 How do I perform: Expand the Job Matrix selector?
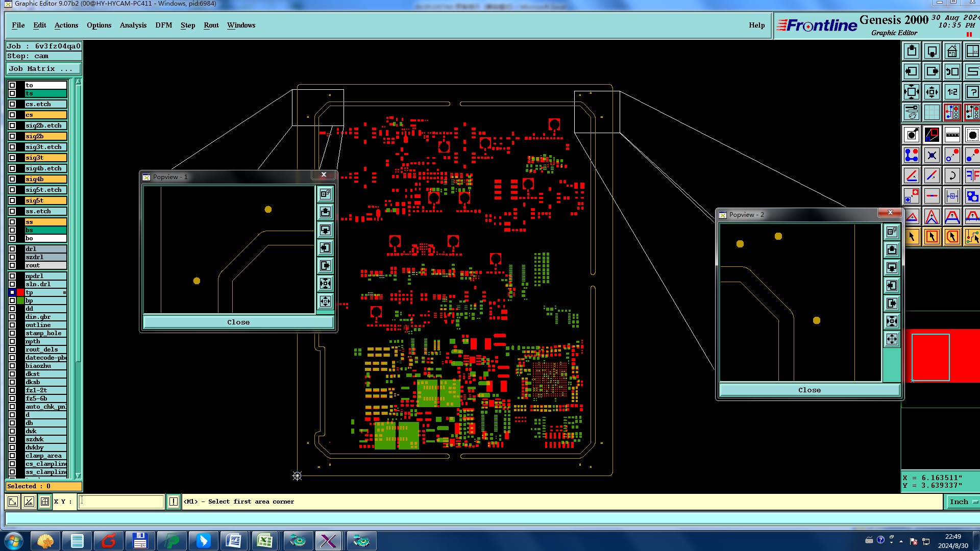pyautogui.click(x=43, y=68)
